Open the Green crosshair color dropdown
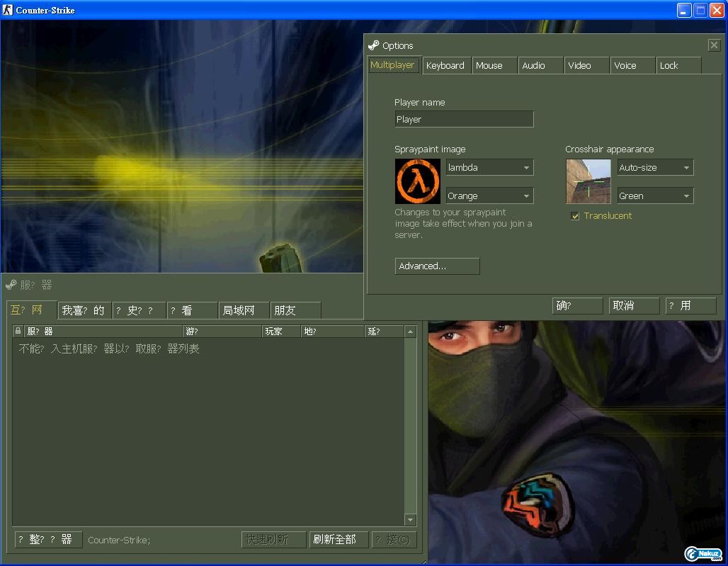This screenshot has height=566, width=728. (655, 196)
